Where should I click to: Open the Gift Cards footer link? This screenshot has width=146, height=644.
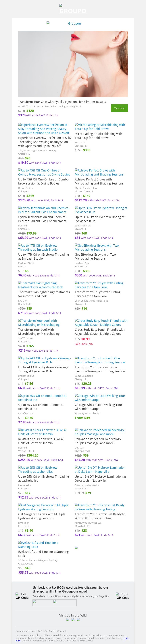[x=50, y=631]
